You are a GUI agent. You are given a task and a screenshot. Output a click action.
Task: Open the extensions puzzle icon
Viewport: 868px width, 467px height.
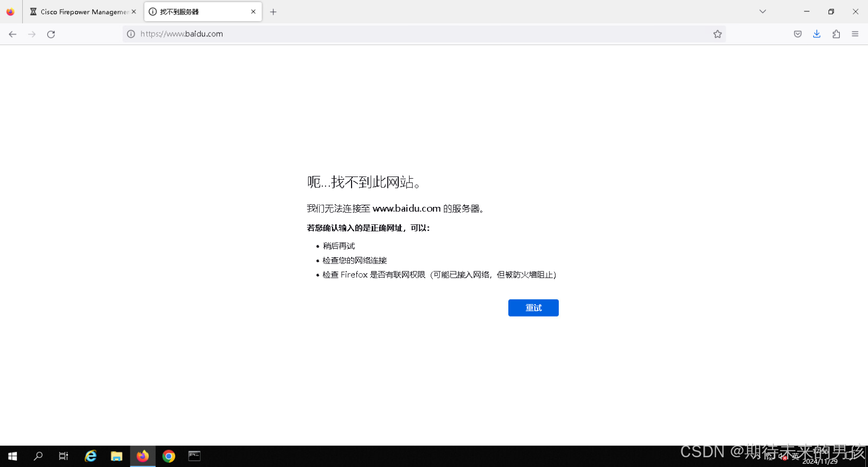pos(836,34)
